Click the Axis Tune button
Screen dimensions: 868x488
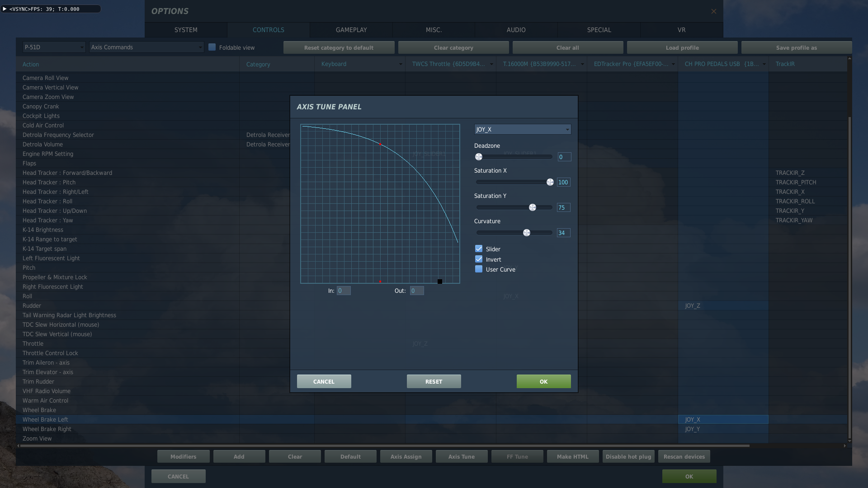462,456
